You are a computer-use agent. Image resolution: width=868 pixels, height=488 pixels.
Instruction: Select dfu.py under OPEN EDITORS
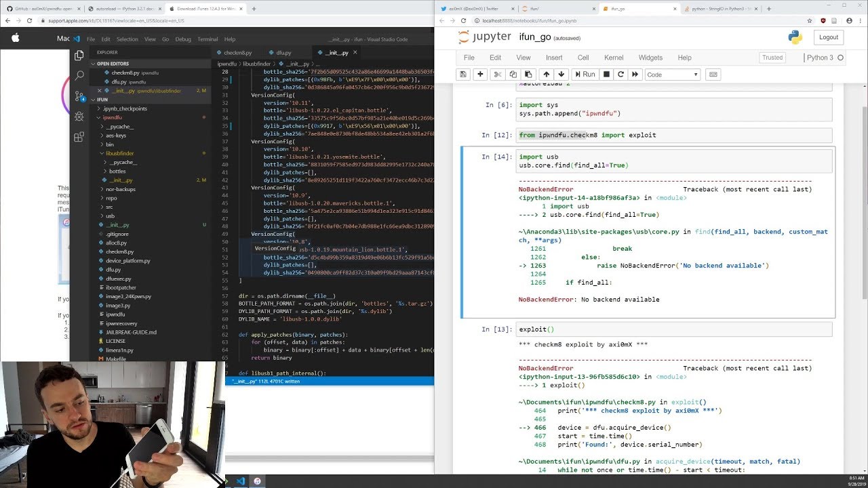click(119, 81)
